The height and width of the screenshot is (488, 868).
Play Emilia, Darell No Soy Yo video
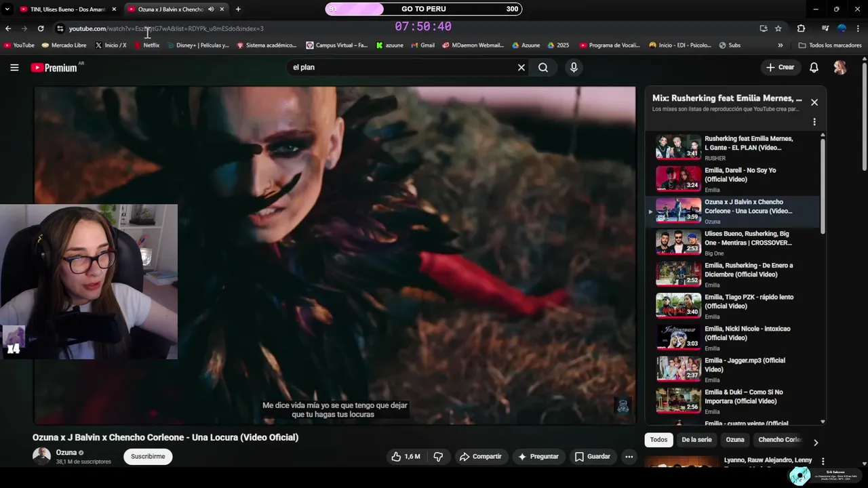click(732, 179)
